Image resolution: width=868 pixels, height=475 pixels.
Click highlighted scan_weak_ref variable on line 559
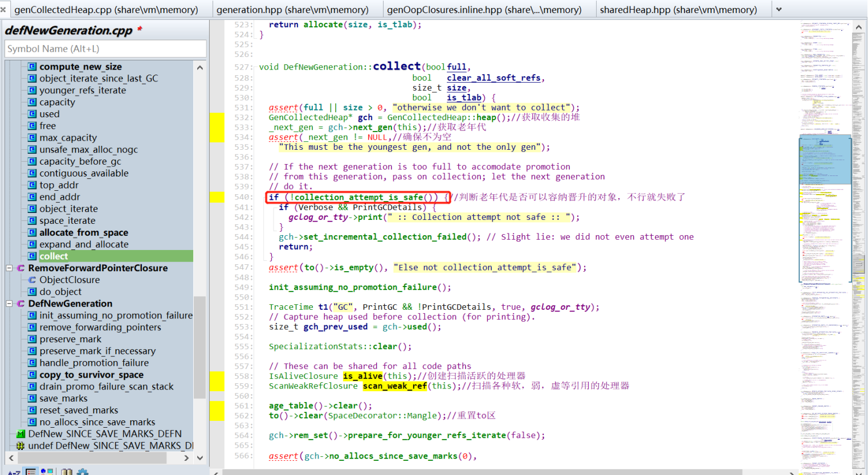point(394,386)
